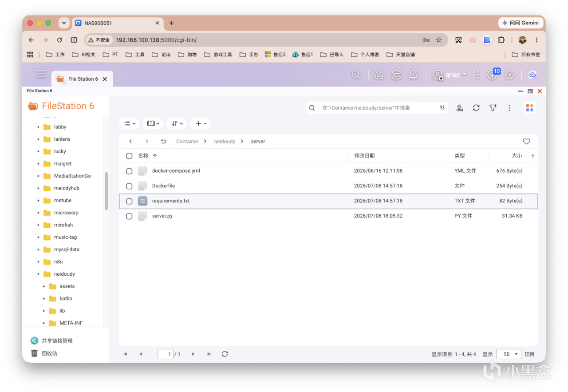Open the create/add plus dropdown
The image size is (568, 392).
pos(200,123)
